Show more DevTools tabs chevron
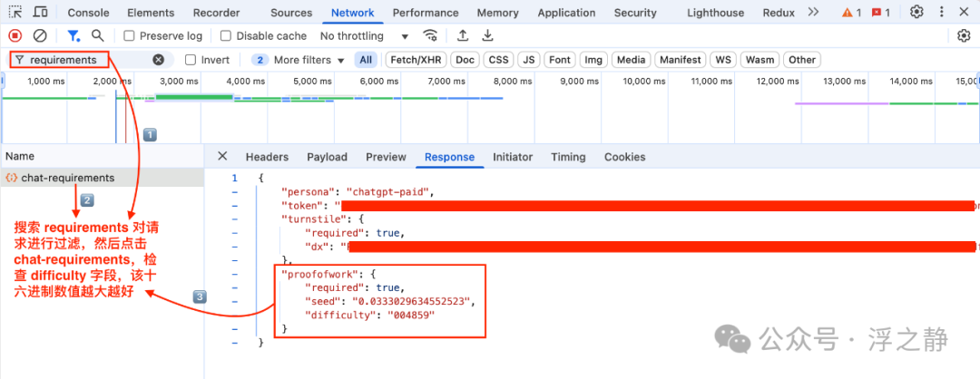This screenshot has width=980, height=379. coord(813,13)
